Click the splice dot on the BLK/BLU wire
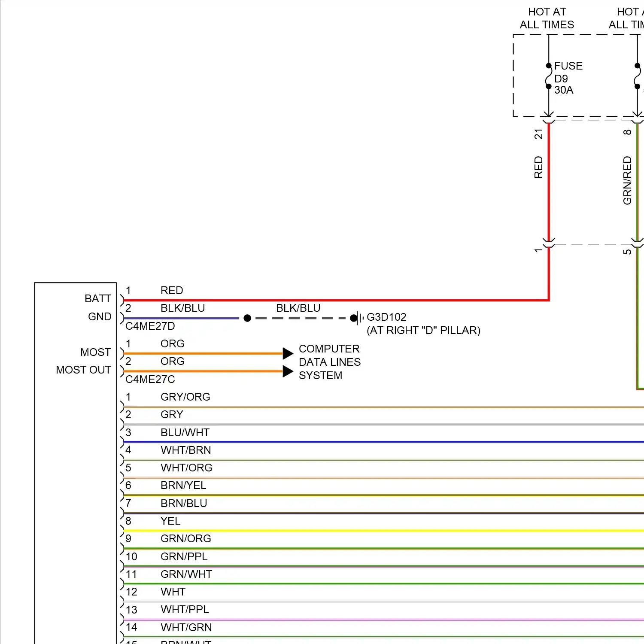The image size is (644, 644). point(247,318)
